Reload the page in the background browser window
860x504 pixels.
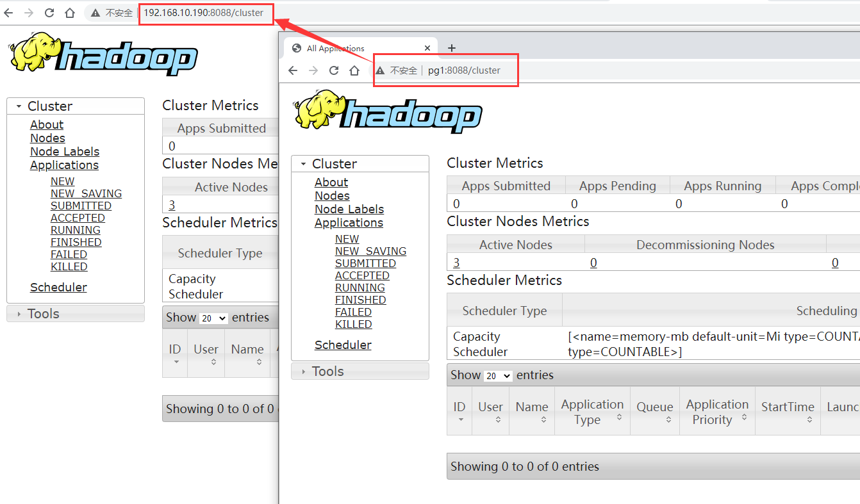[49, 13]
